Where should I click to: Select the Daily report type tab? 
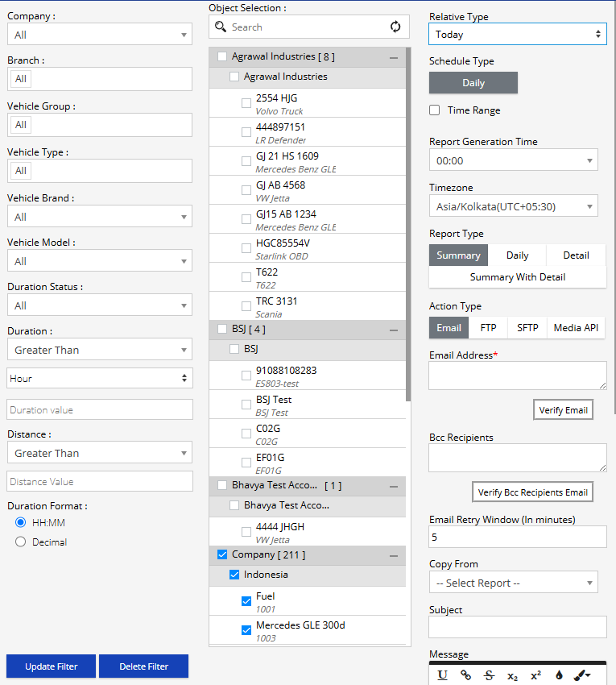coord(517,255)
